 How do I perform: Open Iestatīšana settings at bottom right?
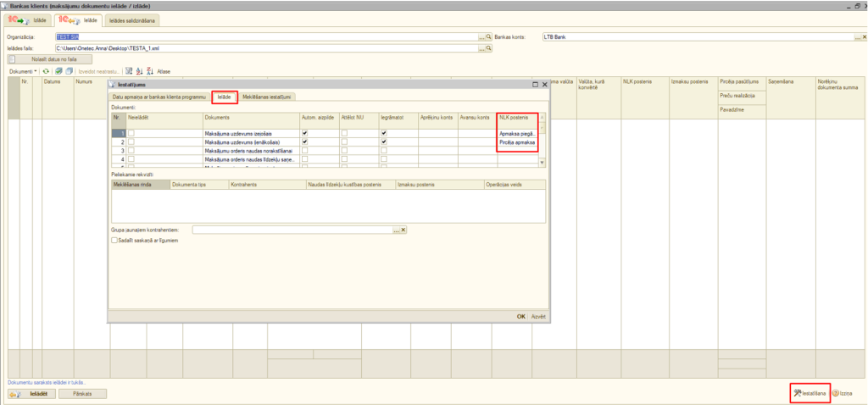tap(809, 393)
